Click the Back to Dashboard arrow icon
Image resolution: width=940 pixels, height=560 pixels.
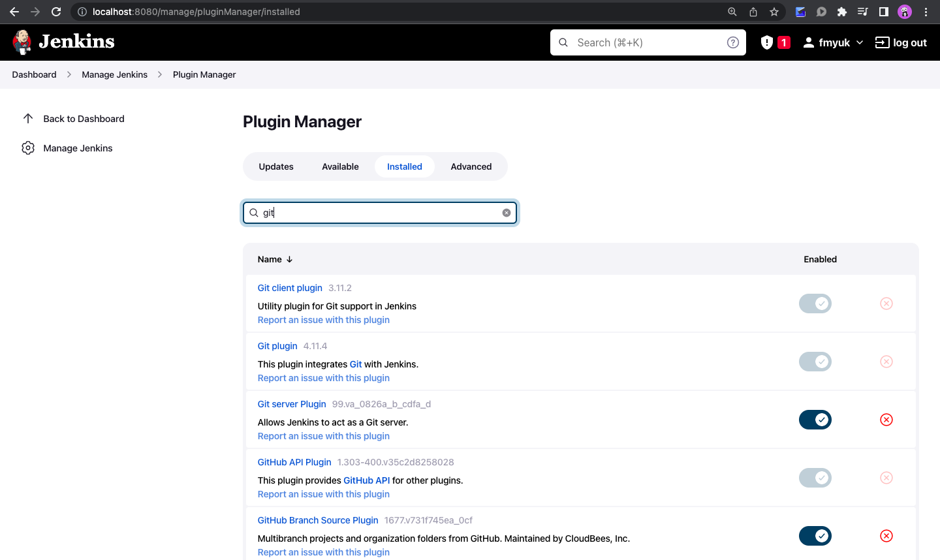pos(28,118)
